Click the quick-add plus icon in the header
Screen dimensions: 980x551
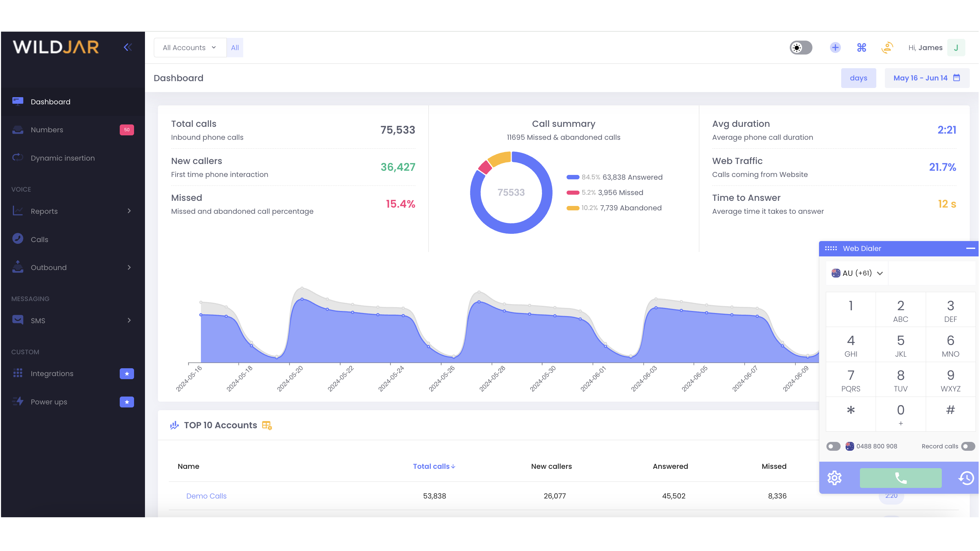[x=835, y=47]
